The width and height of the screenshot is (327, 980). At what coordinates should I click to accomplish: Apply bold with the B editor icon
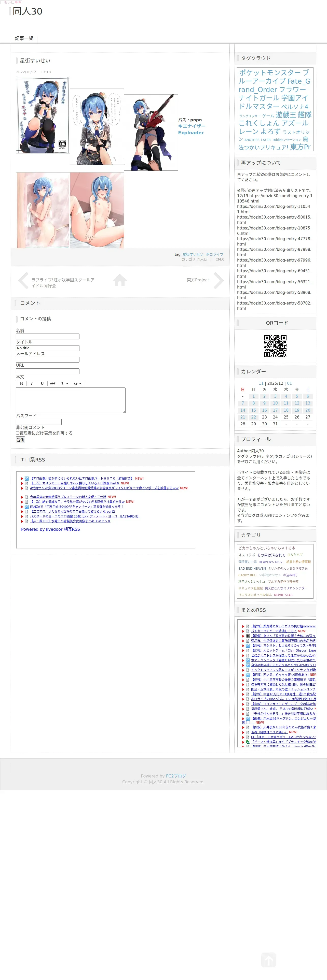(21, 383)
